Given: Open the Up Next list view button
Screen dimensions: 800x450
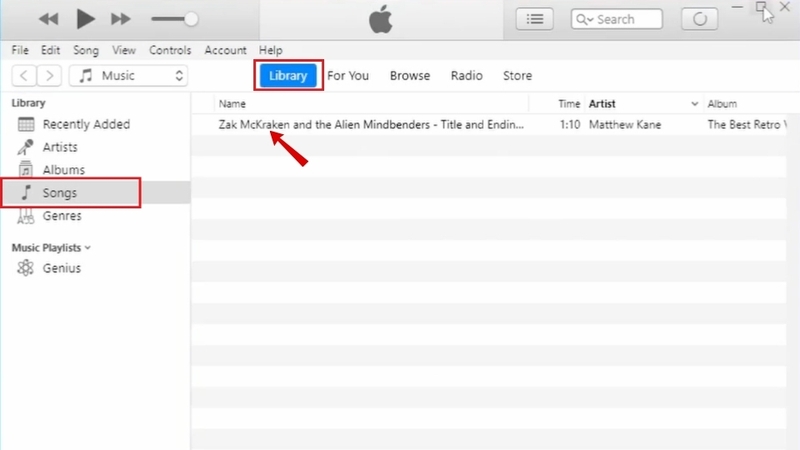Looking at the screenshot, I should click(x=535, y=19).
